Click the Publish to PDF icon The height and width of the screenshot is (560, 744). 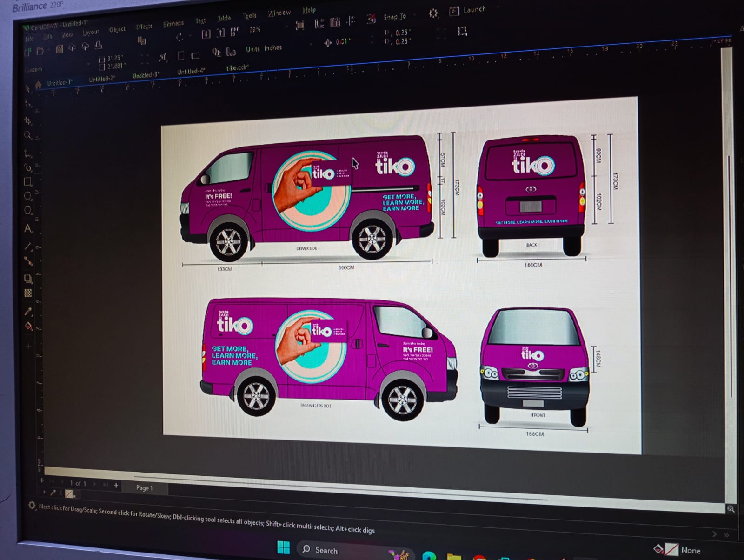click(234, 32)
